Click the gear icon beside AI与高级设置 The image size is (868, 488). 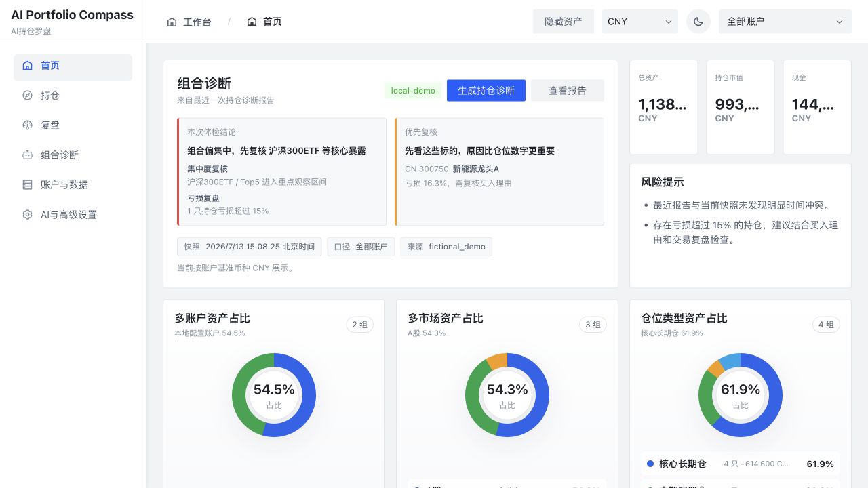(27, 215)
